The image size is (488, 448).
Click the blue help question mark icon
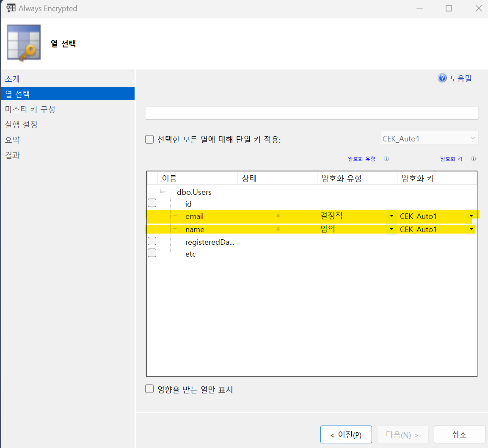442,78
